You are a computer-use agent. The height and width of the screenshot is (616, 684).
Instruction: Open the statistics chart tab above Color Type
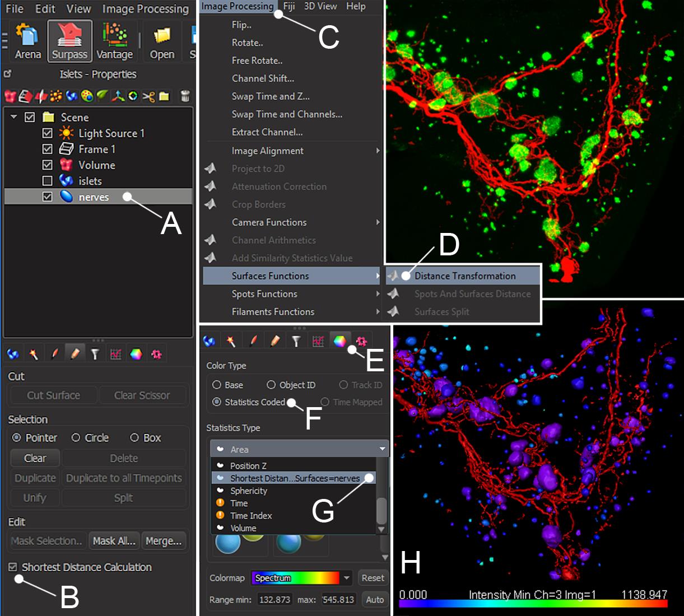318,340
